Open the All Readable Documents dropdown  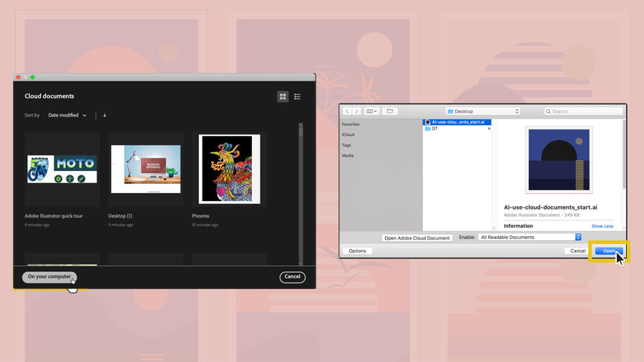click(x=530, y=238)
